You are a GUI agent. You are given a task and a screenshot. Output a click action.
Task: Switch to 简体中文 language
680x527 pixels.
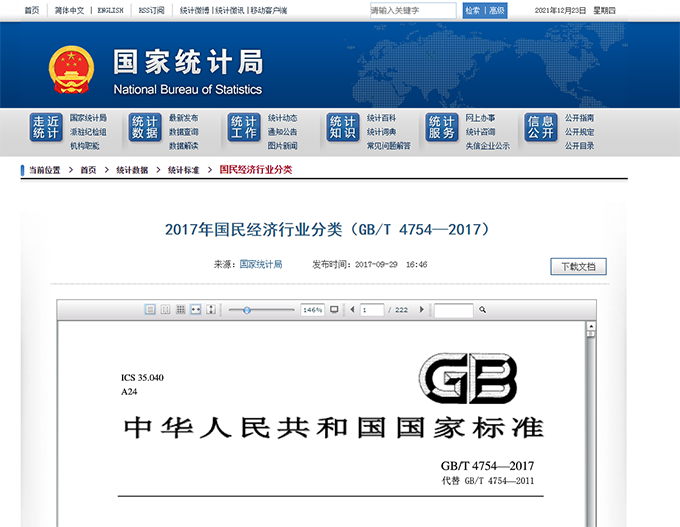69,10
